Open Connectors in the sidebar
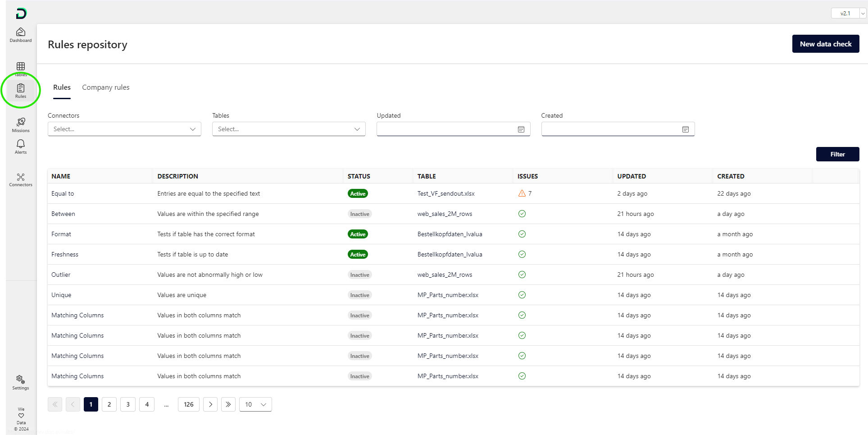 coord(21,179)
